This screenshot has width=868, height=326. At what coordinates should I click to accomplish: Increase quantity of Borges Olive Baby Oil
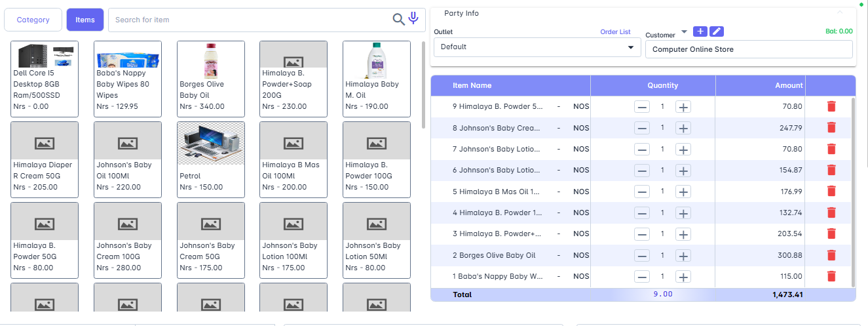683,256
